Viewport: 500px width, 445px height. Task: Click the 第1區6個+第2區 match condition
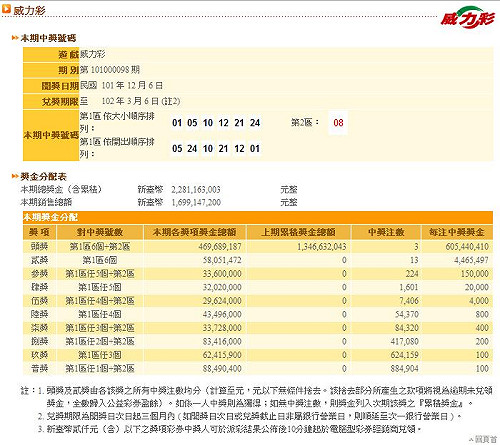pyautogui.click(x=100, y=247)
